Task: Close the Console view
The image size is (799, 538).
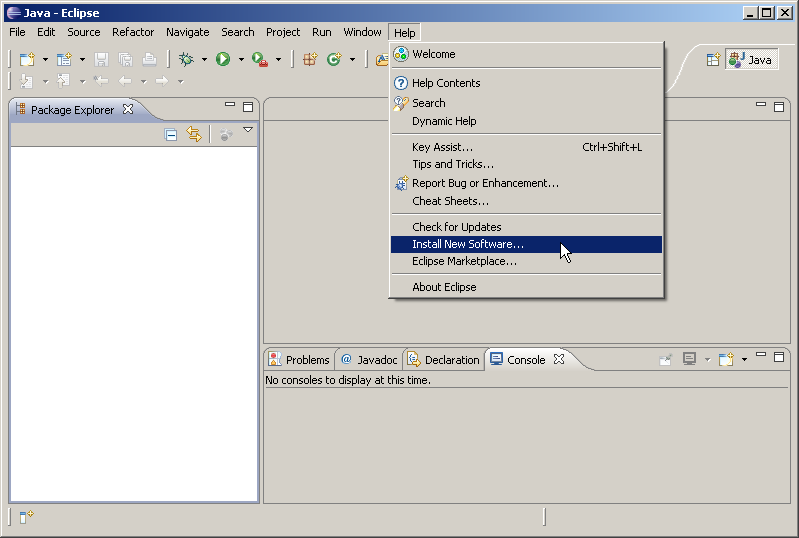Action: [x=559, y=359]
